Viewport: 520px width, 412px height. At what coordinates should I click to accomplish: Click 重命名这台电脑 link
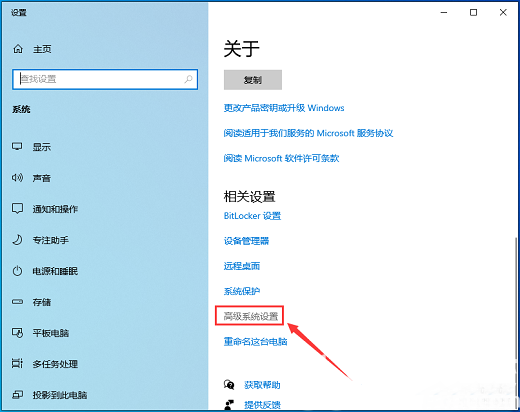click(x=255, y=341)
